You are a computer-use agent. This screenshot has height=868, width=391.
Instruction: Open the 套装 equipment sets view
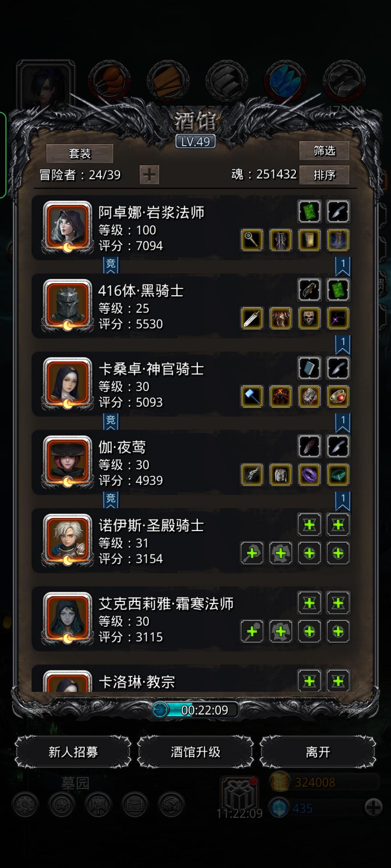[x=80, y=154]
